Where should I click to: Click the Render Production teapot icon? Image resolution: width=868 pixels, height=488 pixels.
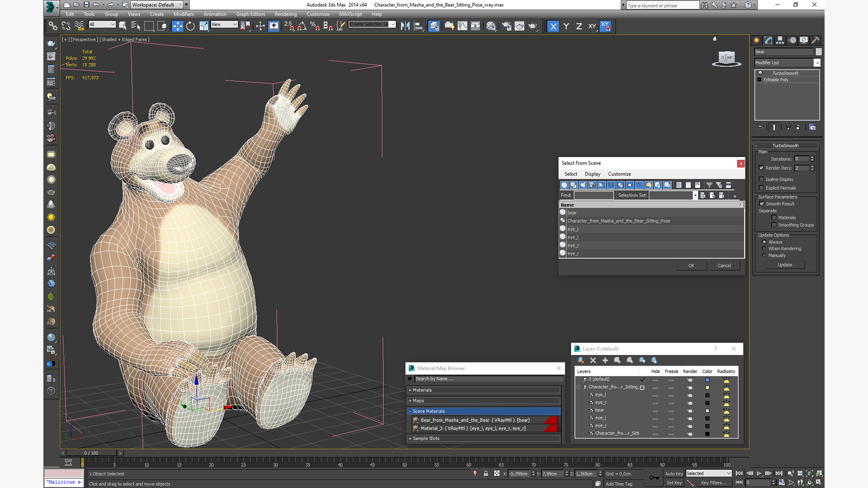(533, 26)
